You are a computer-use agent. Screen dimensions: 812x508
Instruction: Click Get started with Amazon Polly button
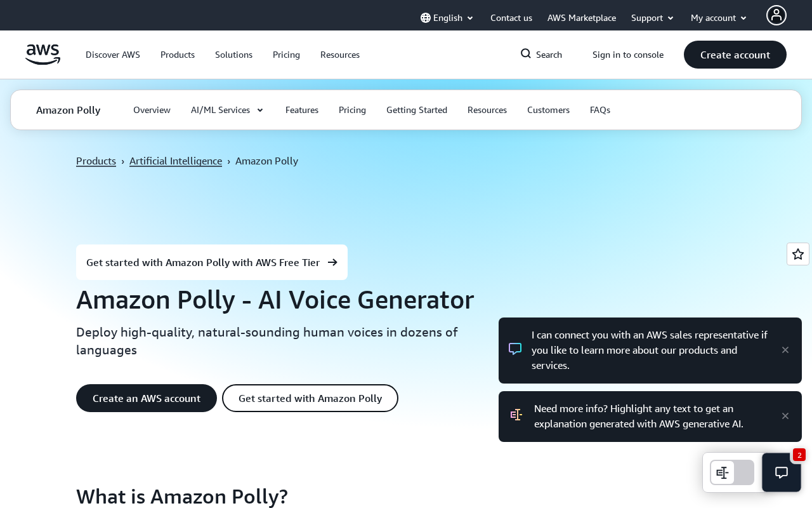tap(310, 398)
